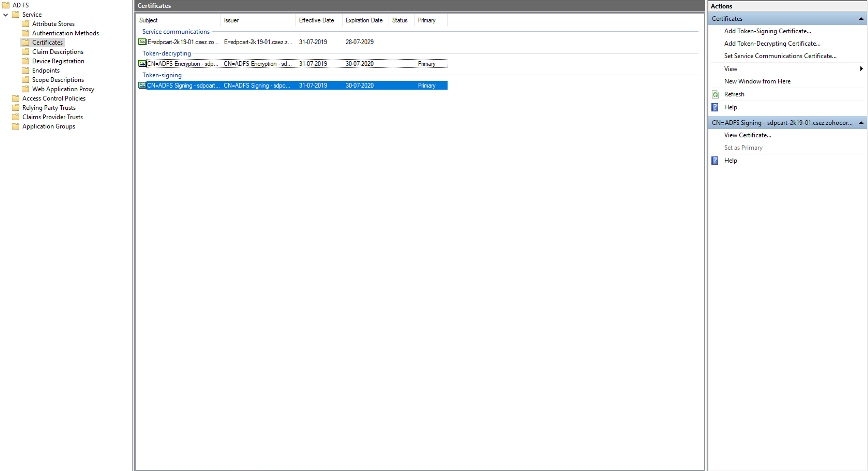Screen dimensions: 868x471
Task: Choose New Window from Here
Action: pos(757,81)
